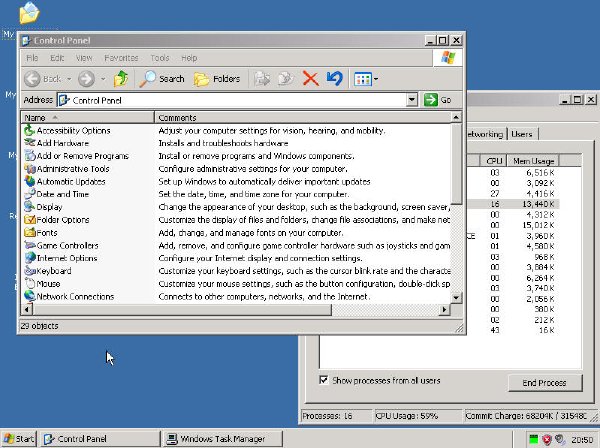The height and width of the screenshot is (448, 600).
Task: Select the Date and Time icon
Action: click(x=29, y=194)
